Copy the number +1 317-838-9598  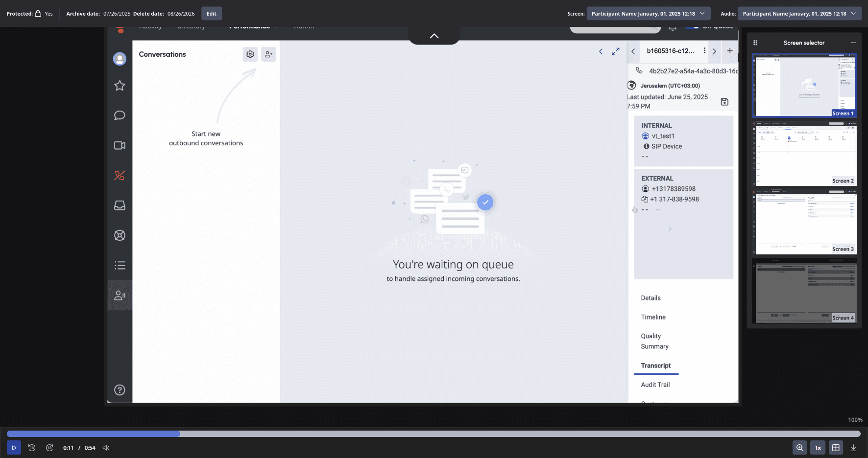click(645, 199)
